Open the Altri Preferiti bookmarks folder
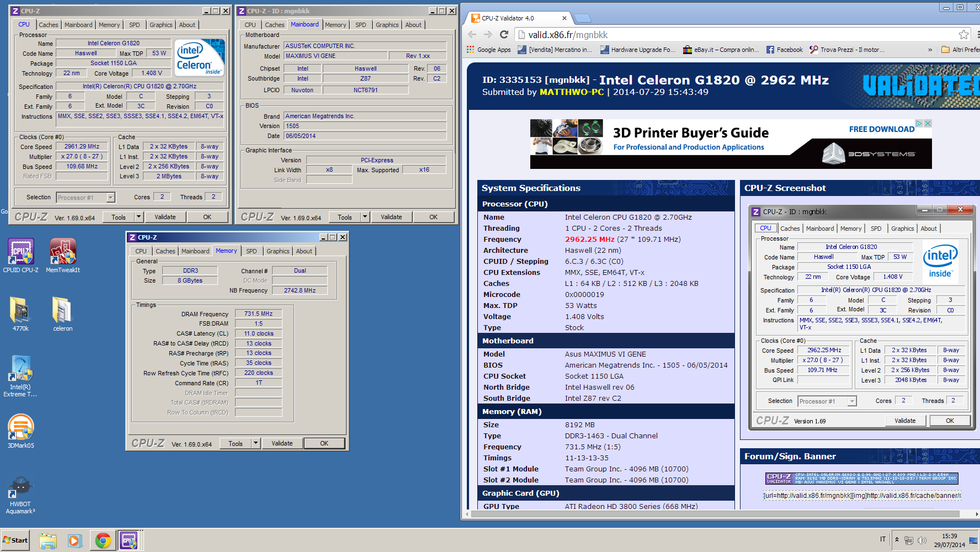Viewport: 980px width, 552px height. [960, 50]
